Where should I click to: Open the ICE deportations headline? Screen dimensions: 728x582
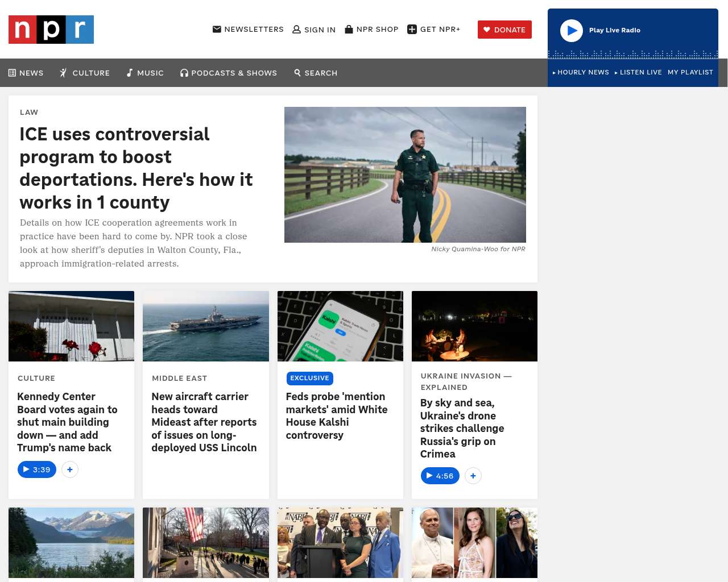pyautogui.click(x=136, y=168)
